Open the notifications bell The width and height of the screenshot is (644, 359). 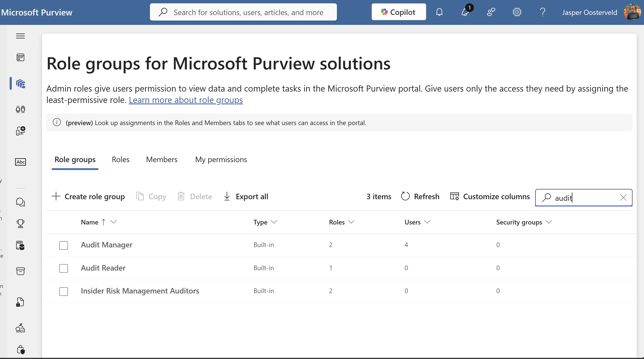click(439, 12)
